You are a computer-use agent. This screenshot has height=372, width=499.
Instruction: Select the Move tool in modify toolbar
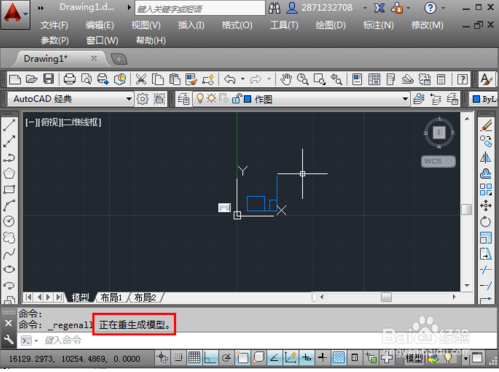(x=486, y=205)
